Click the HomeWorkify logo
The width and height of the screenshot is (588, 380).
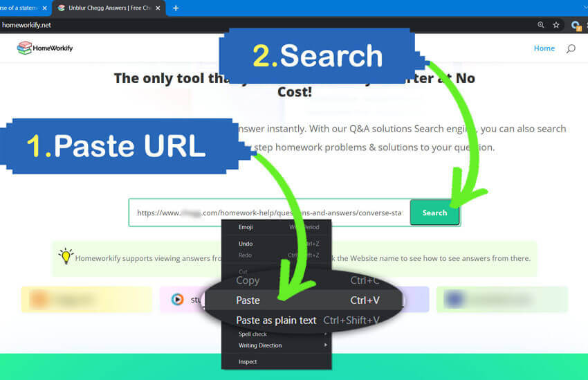tap(45, 48)
